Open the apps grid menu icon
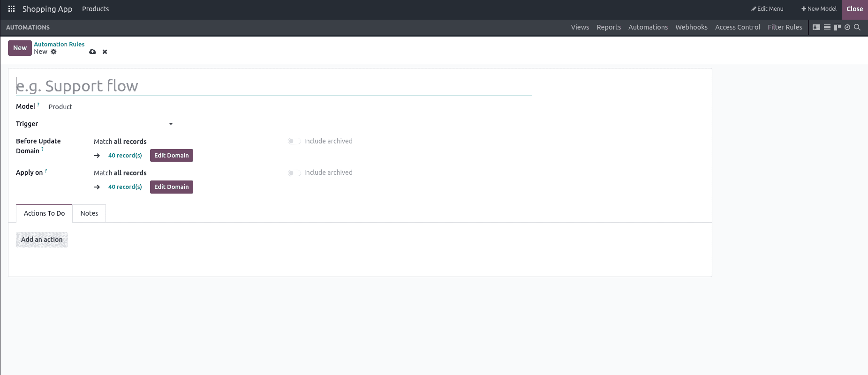The image size is (868, 375). tap(11, 9)
